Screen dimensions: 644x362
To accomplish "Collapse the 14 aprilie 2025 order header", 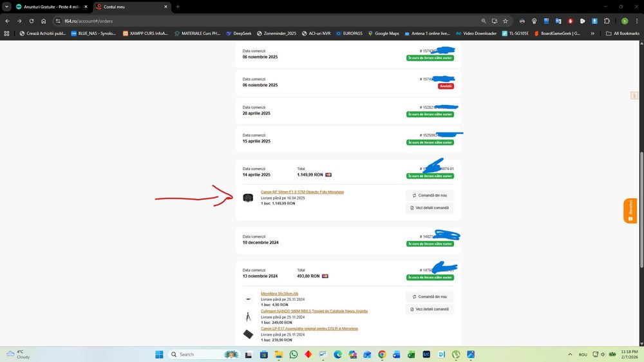I will [x=348, y=172].
